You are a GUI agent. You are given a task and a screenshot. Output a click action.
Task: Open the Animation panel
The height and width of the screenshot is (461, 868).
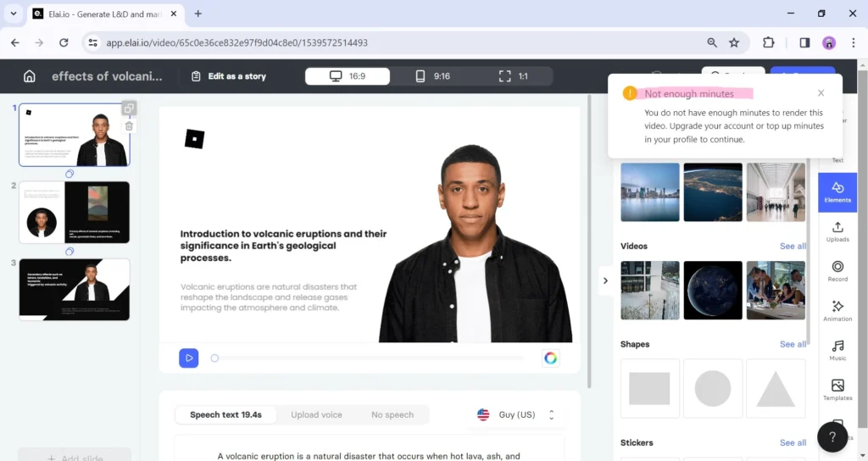(837, 311)
